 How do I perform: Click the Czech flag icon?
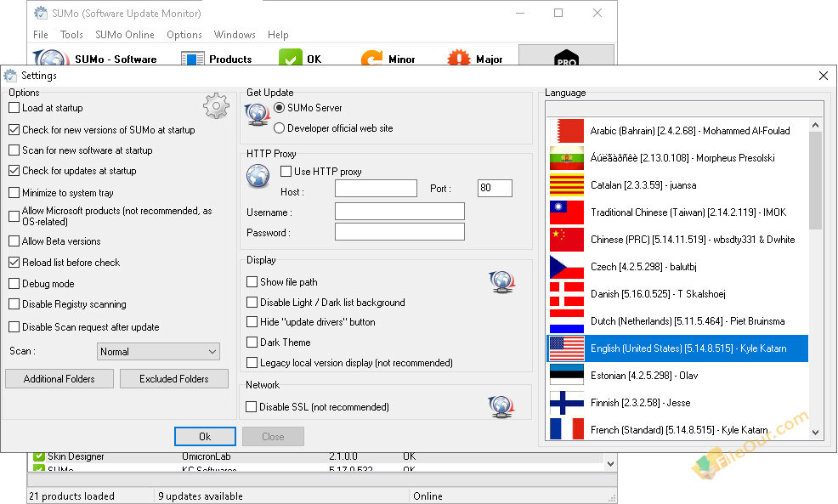point(567,267)
